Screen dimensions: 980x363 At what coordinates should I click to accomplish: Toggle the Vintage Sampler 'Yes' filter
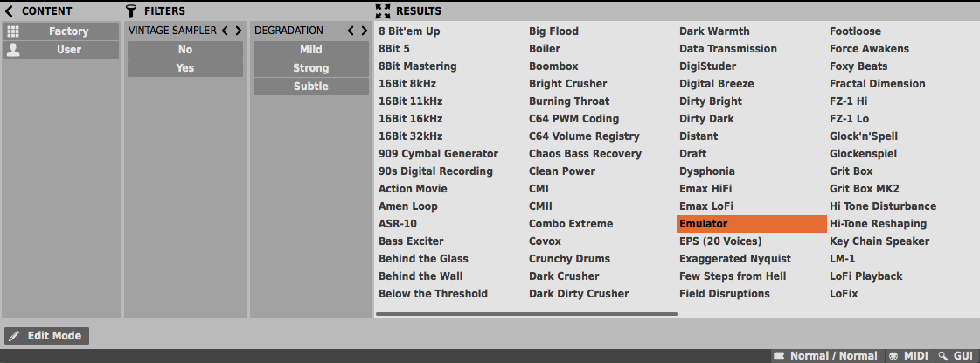click(185, 68)
